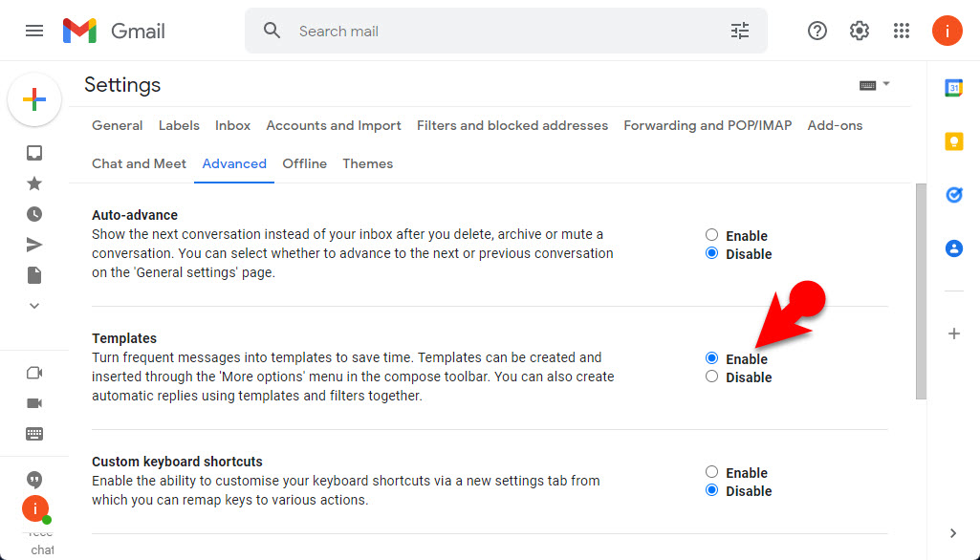Enable Auto-advance radio button
Image resolution: width=980 pixels, height=560 pixels.
click(x=712, y=235)
